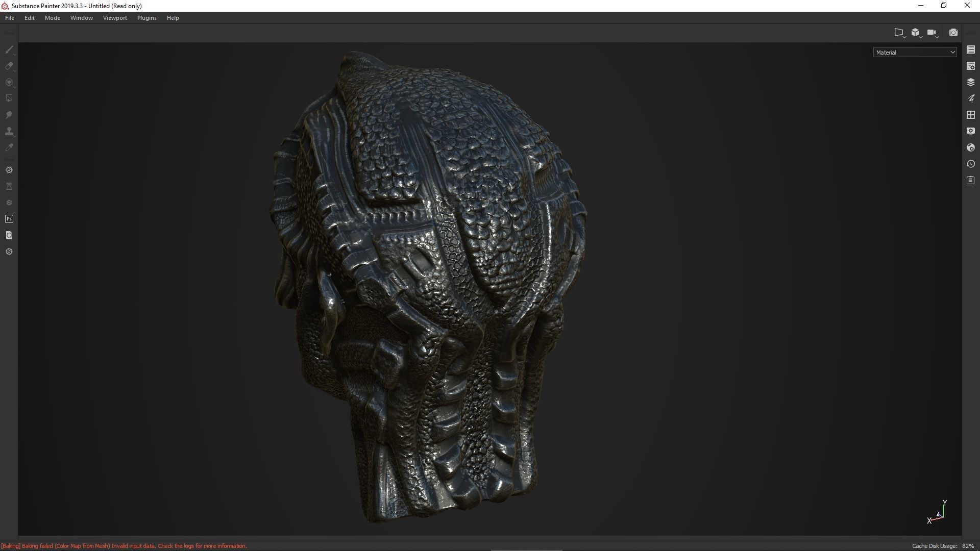
Task: Open the perspective view options dropdown
Action: pyautogui.click(x=900, y=33)
